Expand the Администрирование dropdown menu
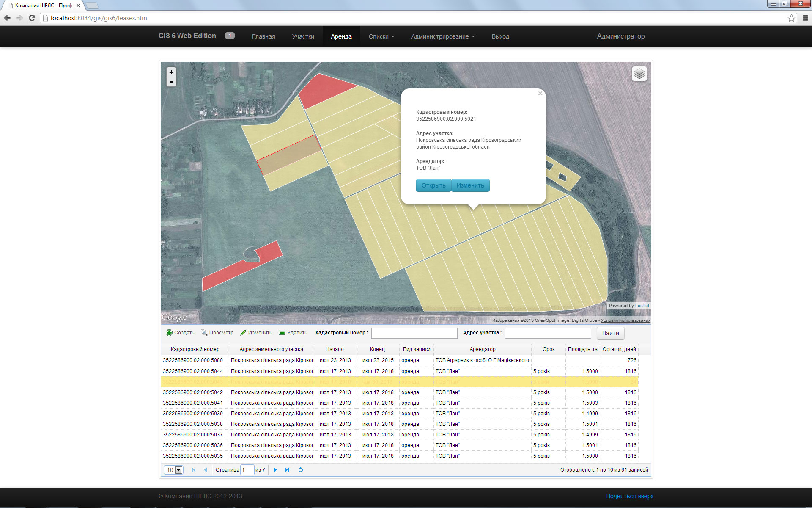The image size is (812, 508). 442,36
